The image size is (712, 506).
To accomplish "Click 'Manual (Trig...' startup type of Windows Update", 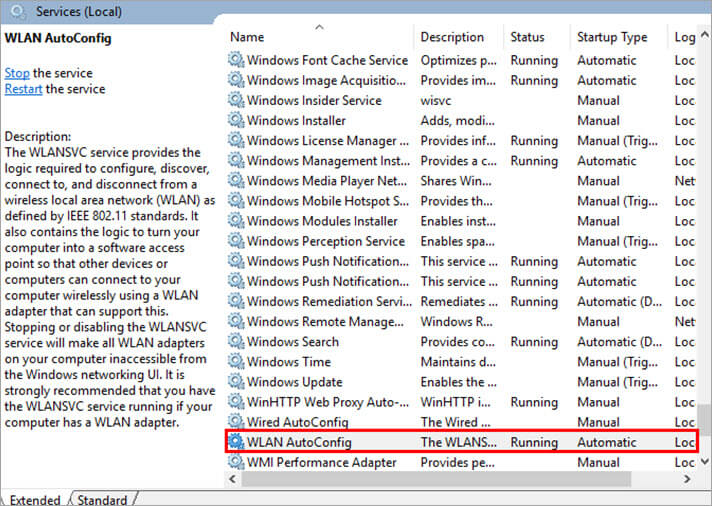I will pos(618,382).
